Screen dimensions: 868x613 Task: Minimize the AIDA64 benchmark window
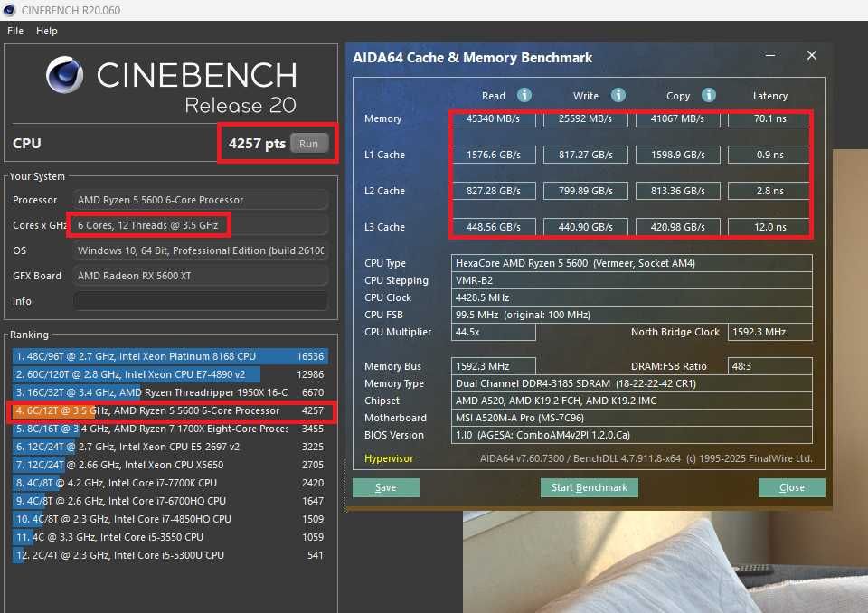tap(770, 55)
